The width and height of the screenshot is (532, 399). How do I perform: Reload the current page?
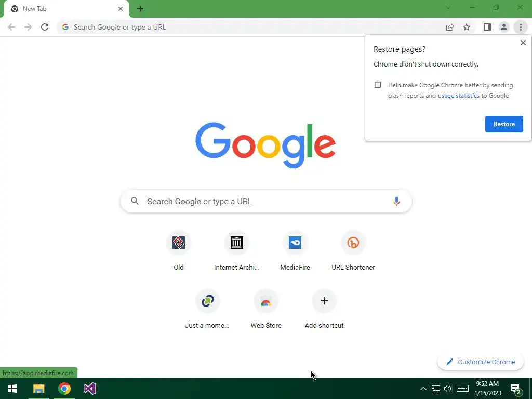(45, 27)
